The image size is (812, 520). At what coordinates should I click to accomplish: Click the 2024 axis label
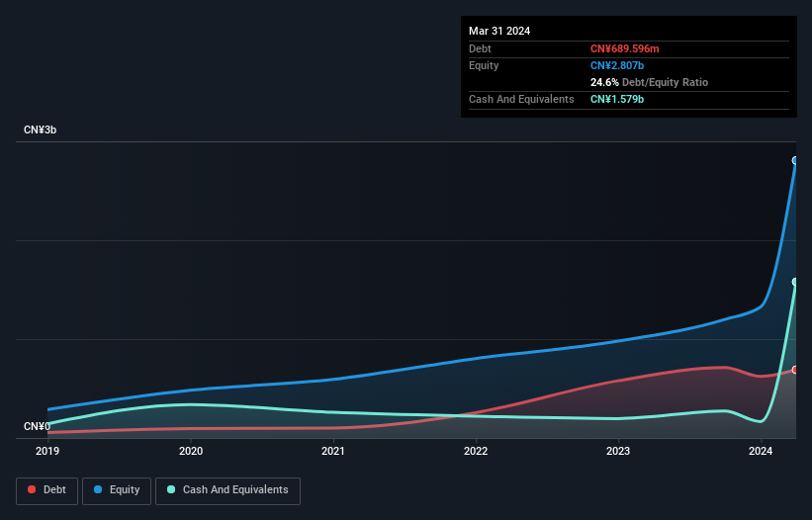pyautogui.click(x=761, y=451)
